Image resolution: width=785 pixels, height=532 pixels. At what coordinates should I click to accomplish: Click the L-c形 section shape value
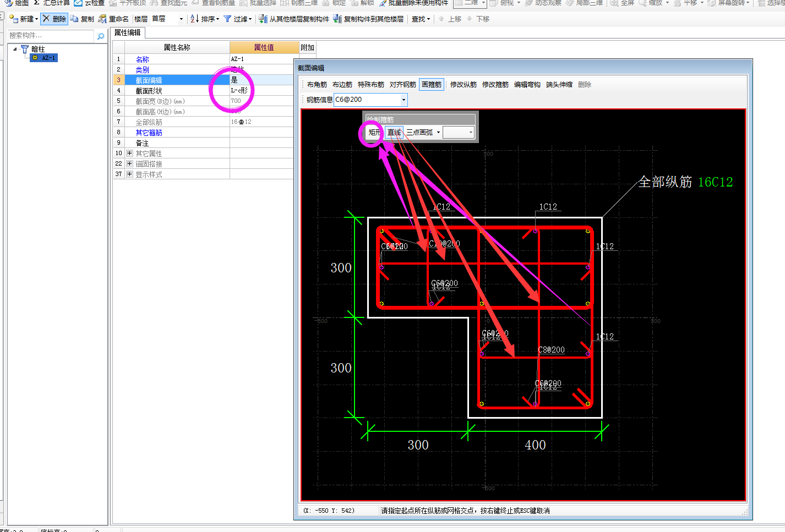coord(239,90)
